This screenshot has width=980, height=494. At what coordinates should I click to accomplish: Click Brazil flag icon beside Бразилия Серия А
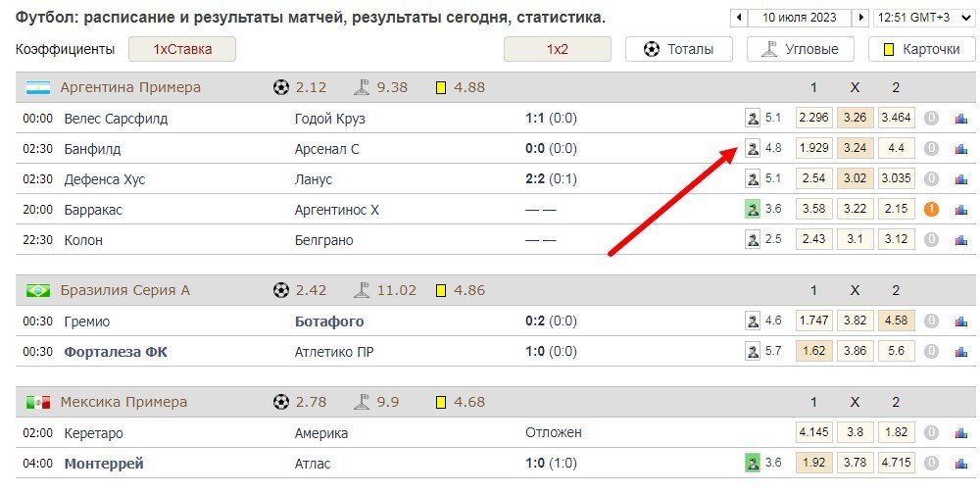pyautogui.click(x=38, y=290)
